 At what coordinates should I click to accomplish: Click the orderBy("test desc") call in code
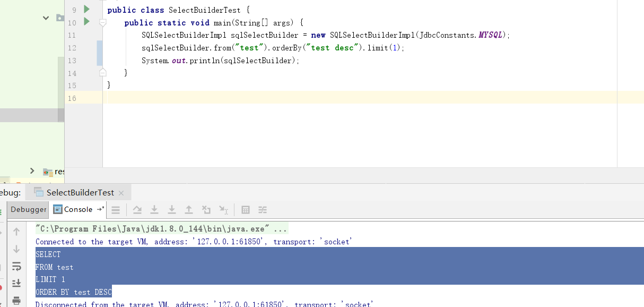coord(318,48)
